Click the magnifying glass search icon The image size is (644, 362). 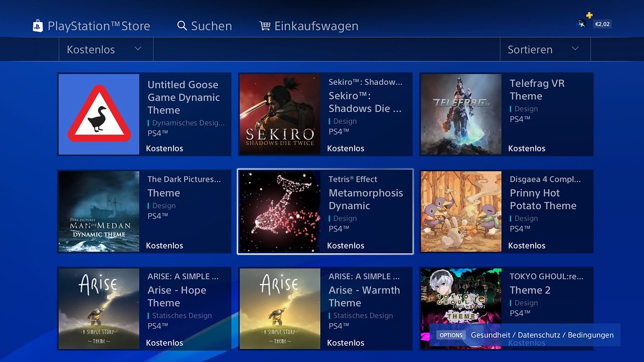(182, 25)
